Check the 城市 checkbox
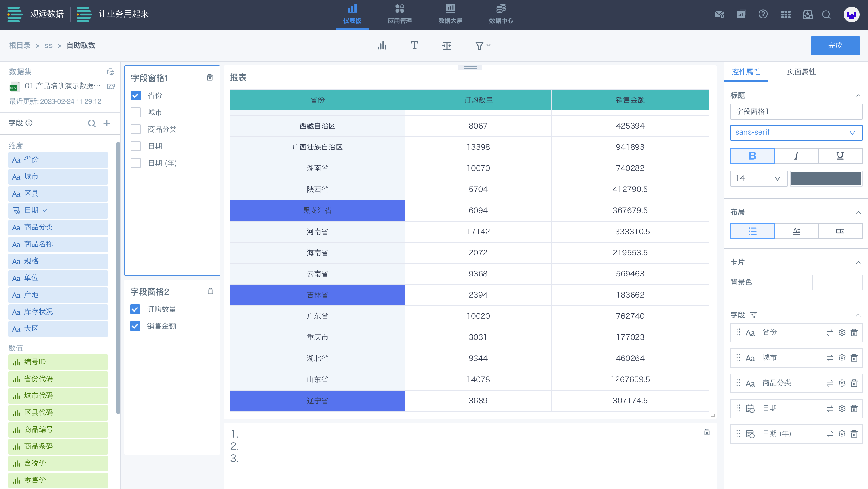The image size is (868, 489). (x=135, y=112)
